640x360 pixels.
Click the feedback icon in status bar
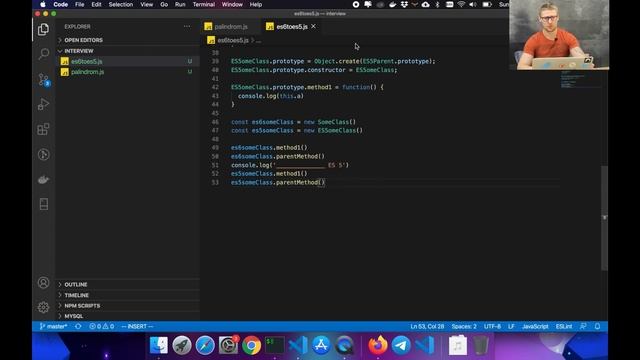pyautogui.click(x=583, y=327)
